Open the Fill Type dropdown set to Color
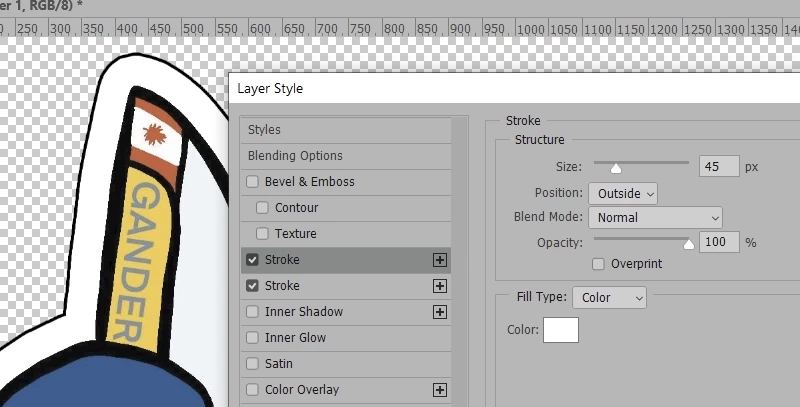 click(x=609, y=297)
